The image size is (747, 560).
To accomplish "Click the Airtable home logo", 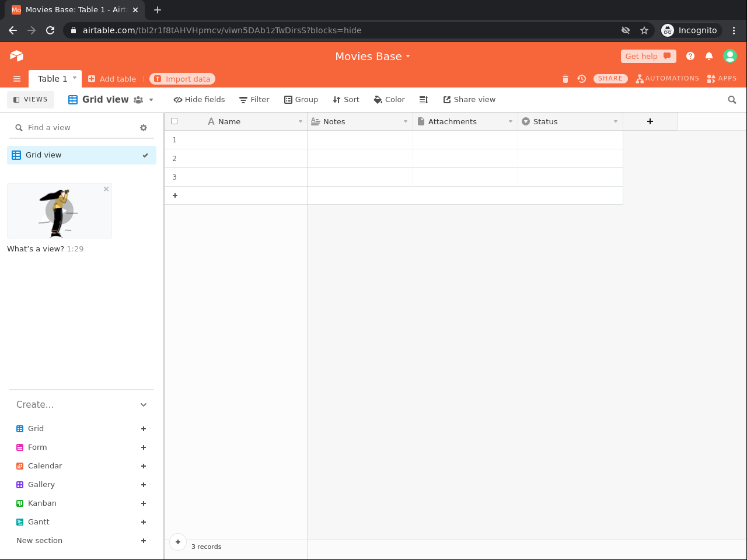I will point(16,56).
